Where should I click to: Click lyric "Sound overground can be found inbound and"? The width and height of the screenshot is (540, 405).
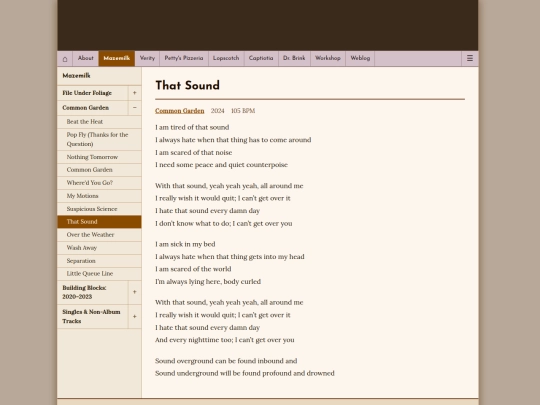tap(226, 361)
